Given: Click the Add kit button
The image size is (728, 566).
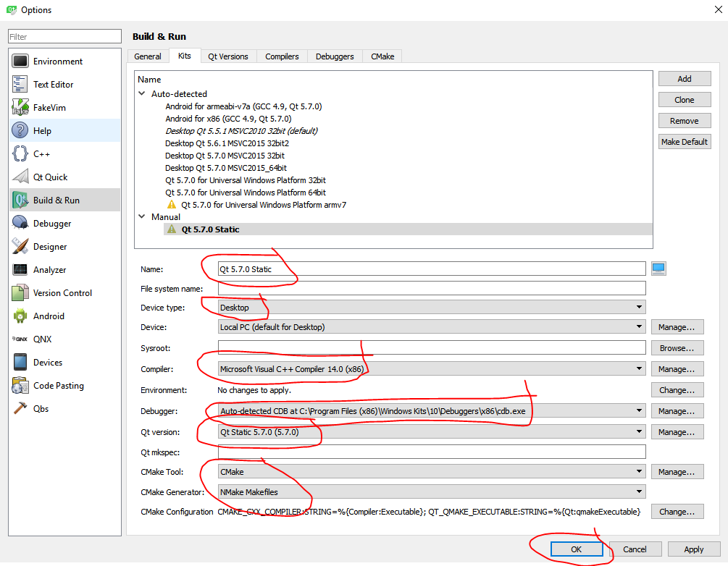Looking at the screenshot, I should [685, 79].
